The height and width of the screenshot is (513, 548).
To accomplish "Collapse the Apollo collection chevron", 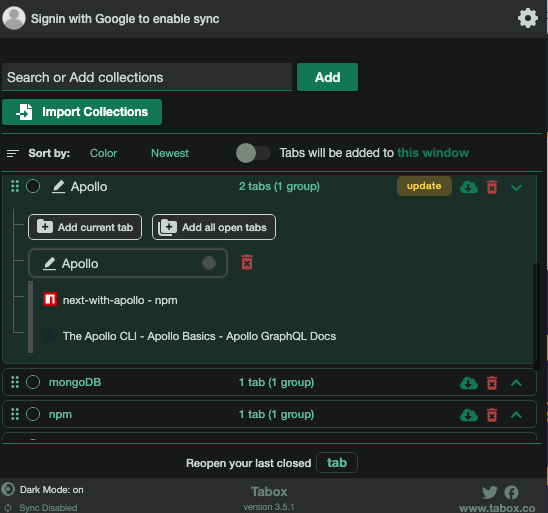I will tap(516, 188).
